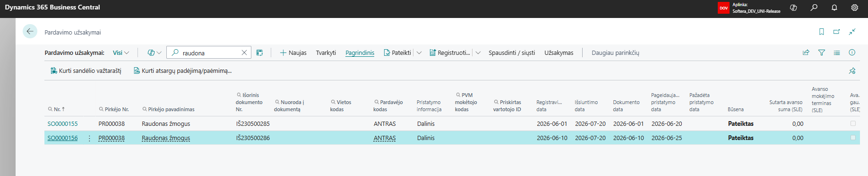Open the Copilot icon in header
Viewport: 868px width, 176px height.
(x=793, y=8)
